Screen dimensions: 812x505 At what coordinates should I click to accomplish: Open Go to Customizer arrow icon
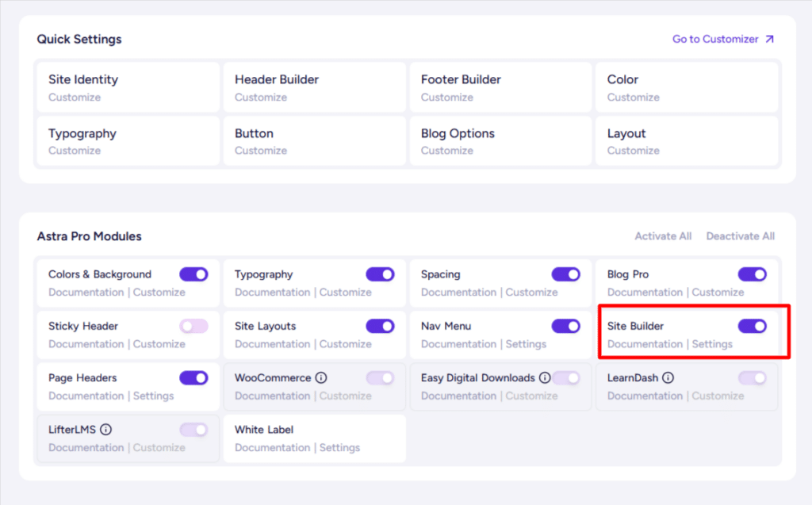click(769, 40)
